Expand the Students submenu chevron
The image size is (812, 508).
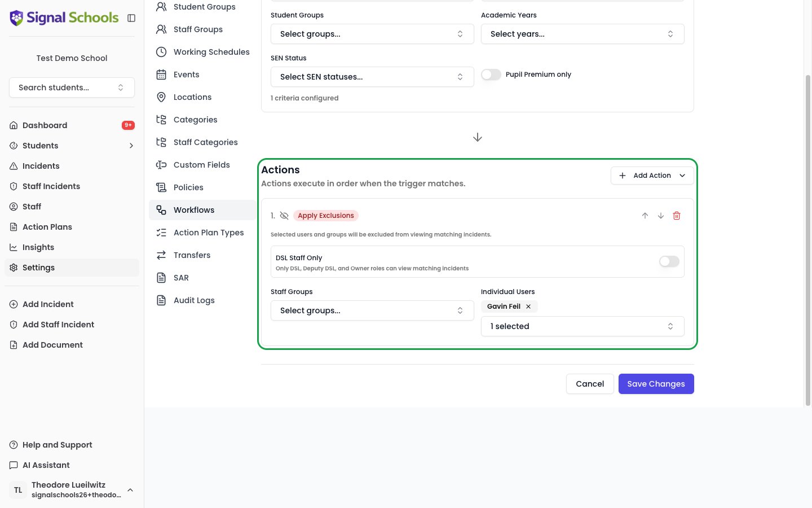click(x=131, y=146)
